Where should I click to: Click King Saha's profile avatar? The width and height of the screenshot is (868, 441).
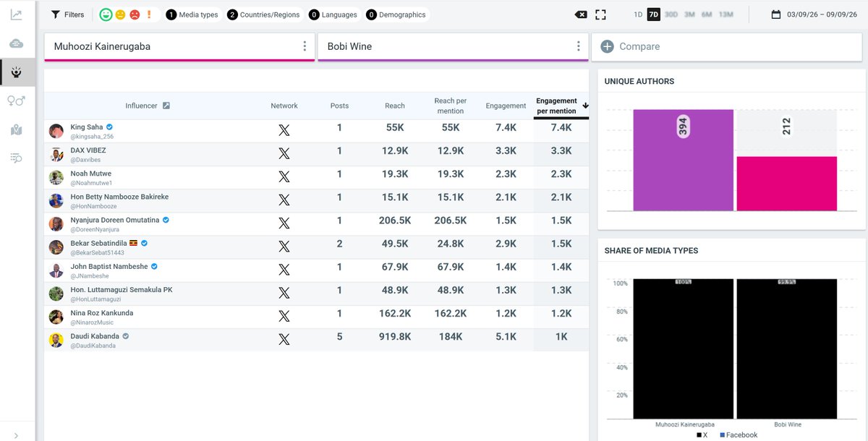(x=56, y=131)
